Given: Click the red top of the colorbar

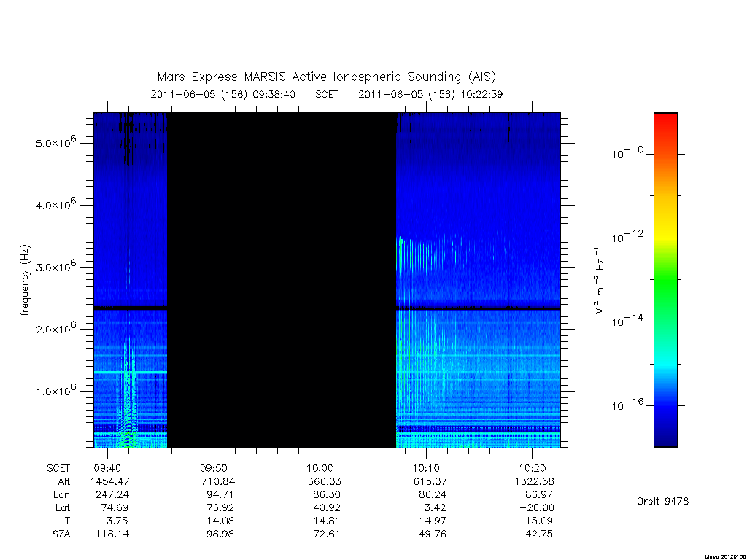Looking at the screenshot, I should click(x=665, y=122).
